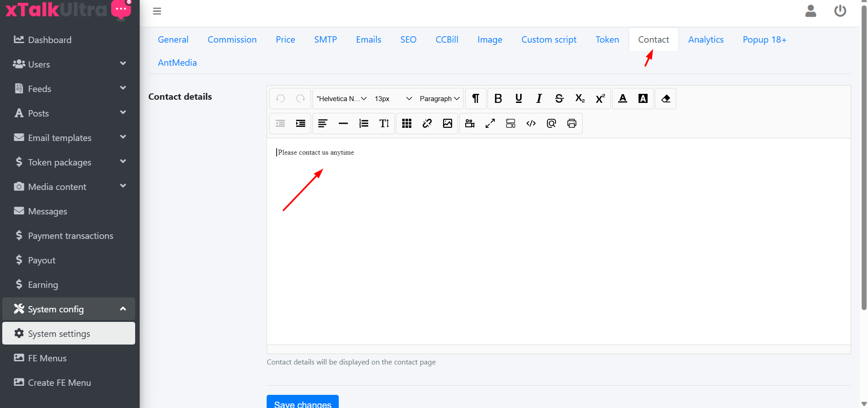
Task: Open the font color picker
Action: 623,99
